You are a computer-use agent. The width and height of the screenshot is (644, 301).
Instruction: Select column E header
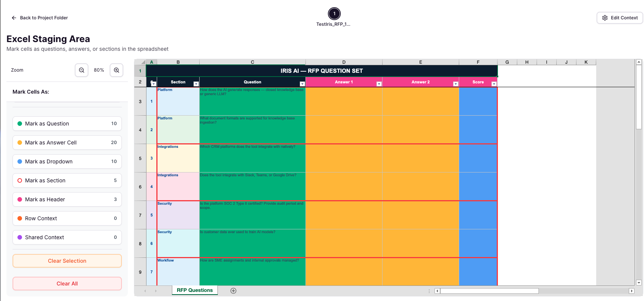pos(420,62)
